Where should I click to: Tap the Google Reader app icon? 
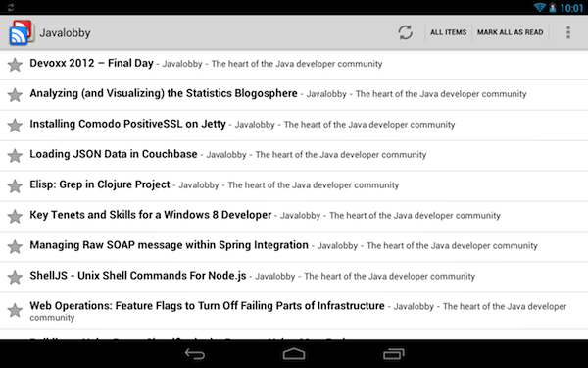(x=23, y=32)
